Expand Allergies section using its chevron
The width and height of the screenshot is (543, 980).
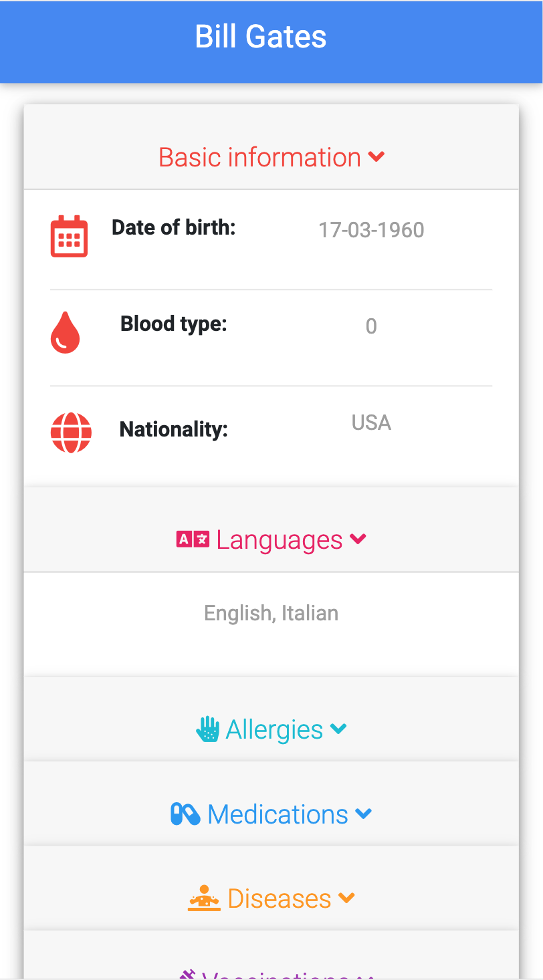[x=338, y=729]
